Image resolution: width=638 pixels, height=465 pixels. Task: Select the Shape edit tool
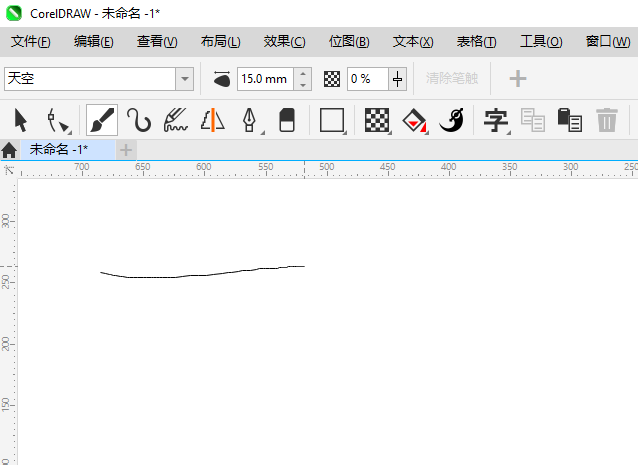point(58,120)
